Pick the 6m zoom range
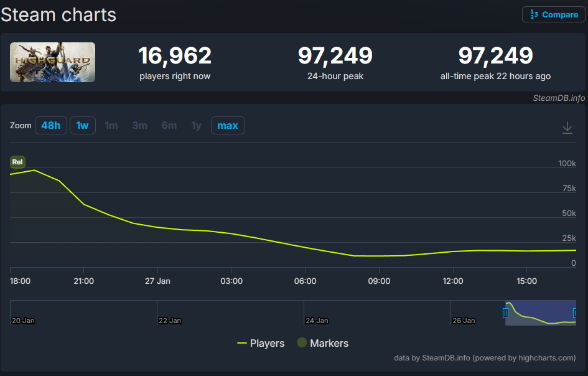Screen dimensions: 588x376 click(x=169, y=126)
